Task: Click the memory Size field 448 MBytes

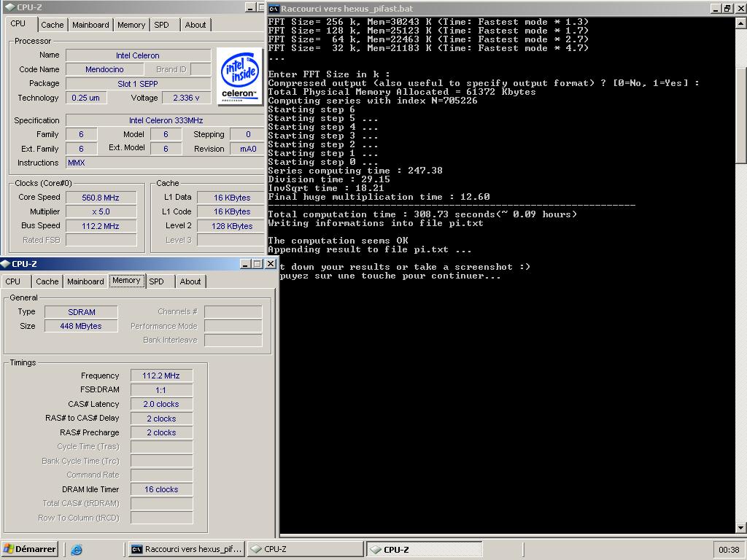Action: (81, 326)
